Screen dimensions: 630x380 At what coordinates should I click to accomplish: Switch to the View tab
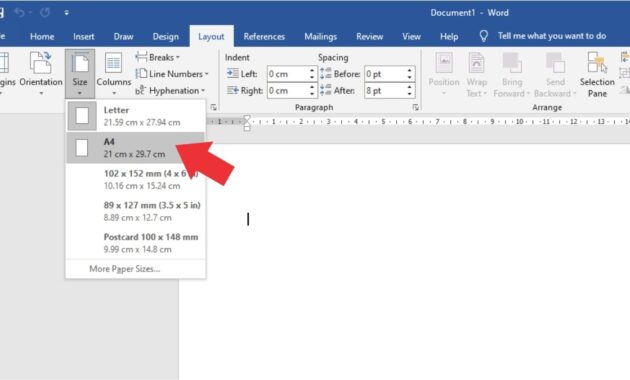[x=411, y=37]
